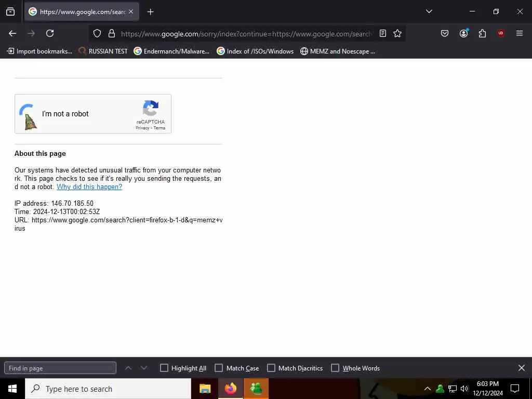Open the Extensions puzzle icon
This screenshot has width=532, height=399.
coord(482,33)
